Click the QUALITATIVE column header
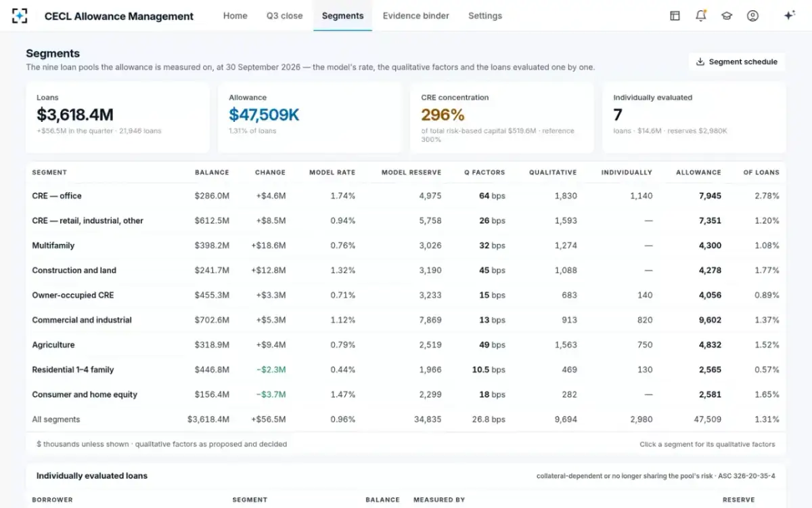The image size is (812, 508). [553, 173]
